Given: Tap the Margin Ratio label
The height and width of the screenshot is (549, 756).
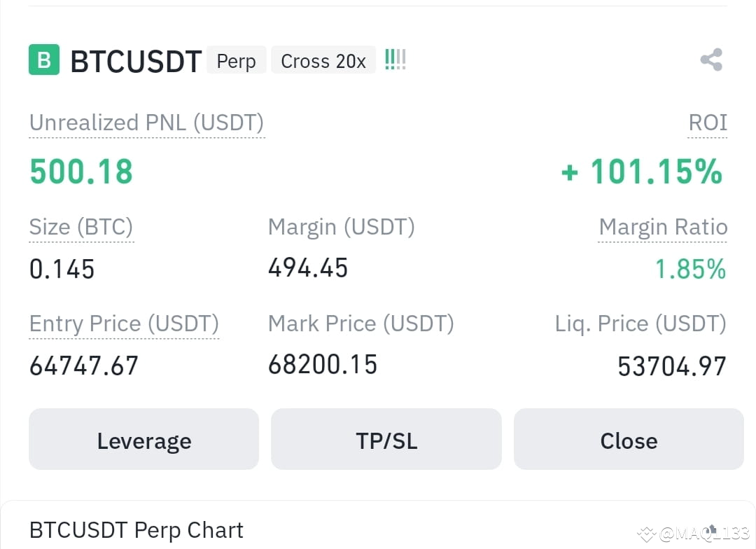Looking at the screenshot, I should (x=663, y=227).
